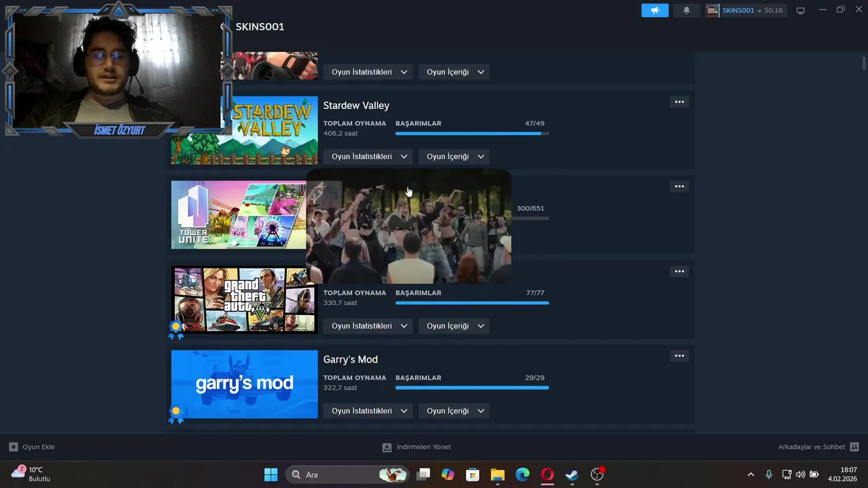
Task: Open the Garry's Mod blue artwork
Action: [x=244, y=384]
